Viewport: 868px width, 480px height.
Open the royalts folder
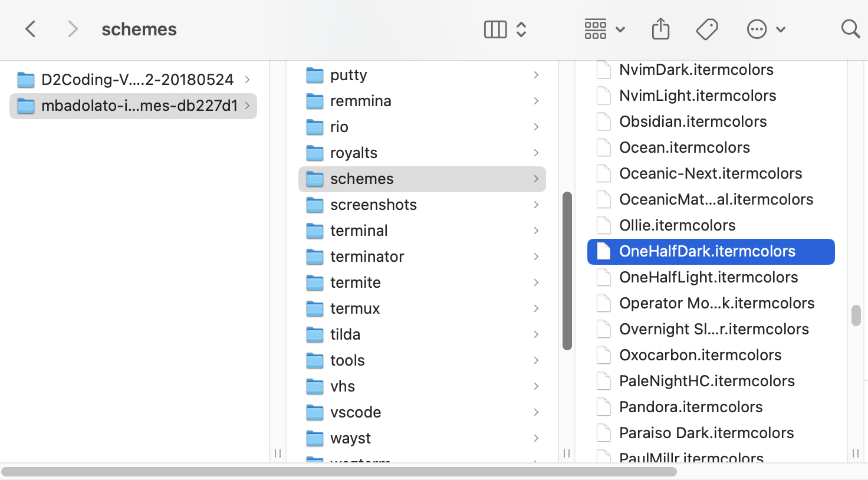pos(422,153)
